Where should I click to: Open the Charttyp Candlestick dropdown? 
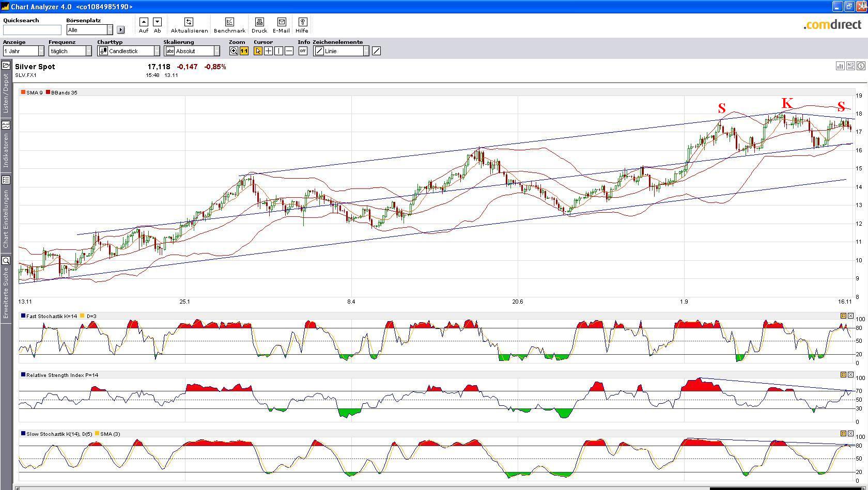tap(157, 51)
